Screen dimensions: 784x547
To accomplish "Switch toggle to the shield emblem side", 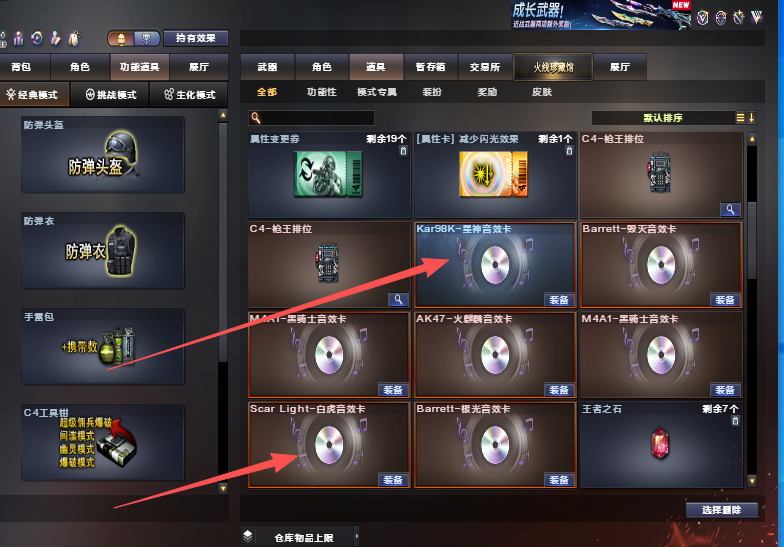I will coord(146,38).
